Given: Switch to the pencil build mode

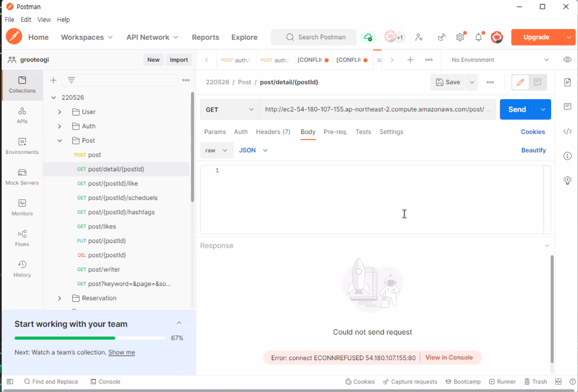Looking at the screenshot, I should coord(520,82).
